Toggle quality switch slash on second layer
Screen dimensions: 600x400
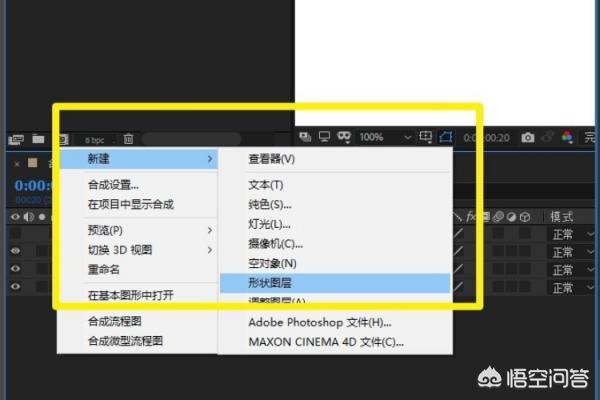tap(458, 251)
